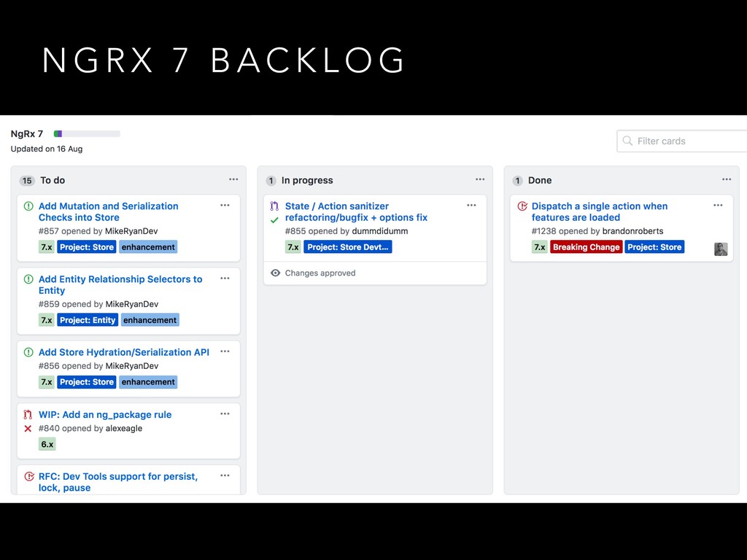Open RFC: Dev Tools support for persist issue
Screen dimensions: 747x560
[118, 482]
